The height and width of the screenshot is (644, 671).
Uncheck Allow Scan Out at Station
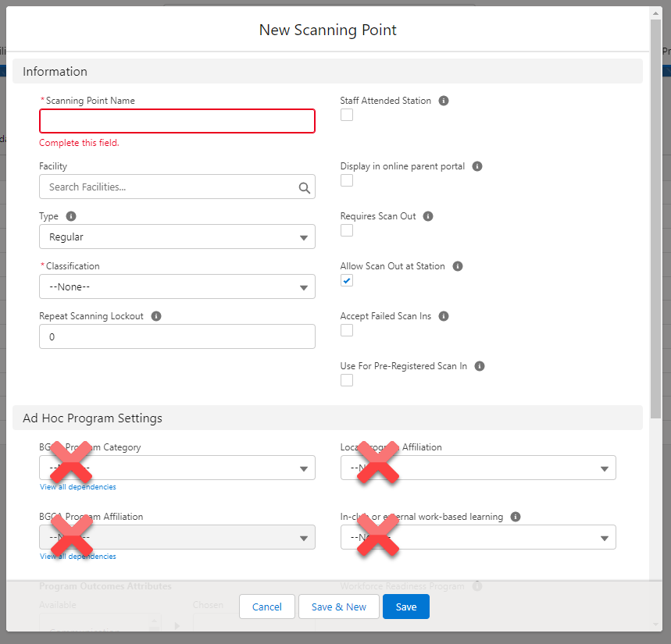point(346,280)
